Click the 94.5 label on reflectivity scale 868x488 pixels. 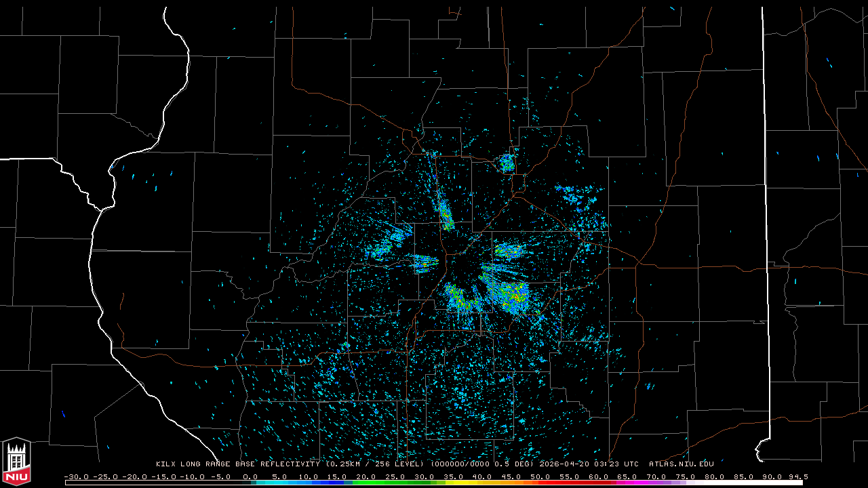(x=797, y=476)
